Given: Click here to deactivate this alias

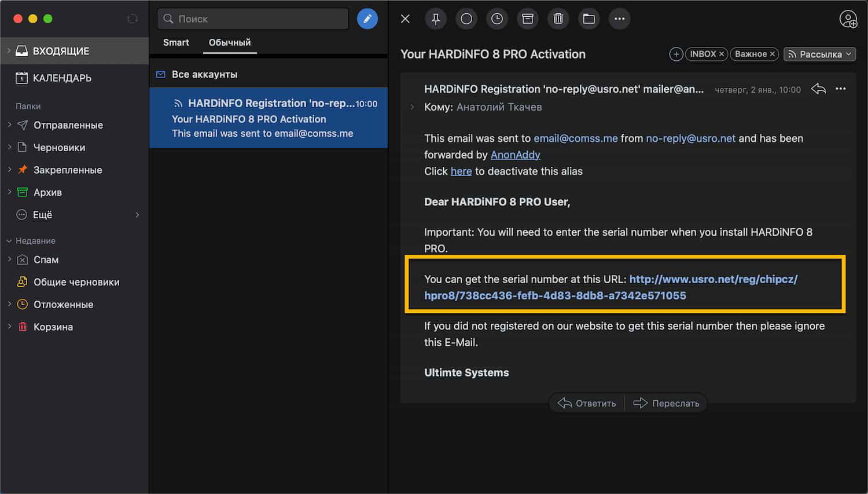Looking at the screenshot, I should pyautogui.click(x=461, y=171).
